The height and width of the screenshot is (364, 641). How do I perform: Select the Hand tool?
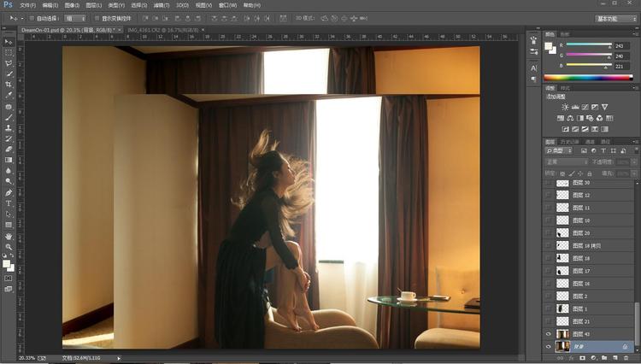pos(9,236)
